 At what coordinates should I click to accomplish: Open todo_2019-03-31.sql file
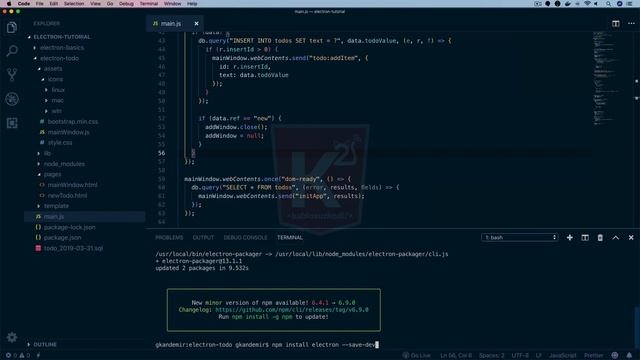point(73,248)
